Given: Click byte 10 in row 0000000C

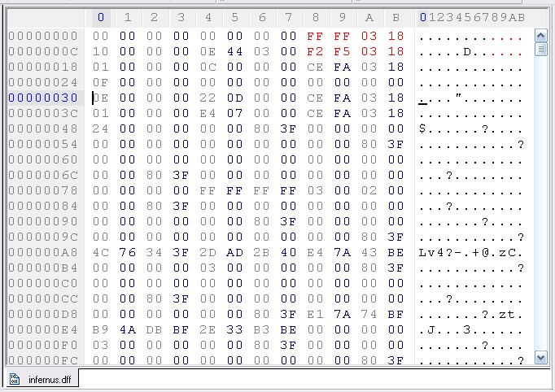Looking at the screenshot, I should 101,51.
